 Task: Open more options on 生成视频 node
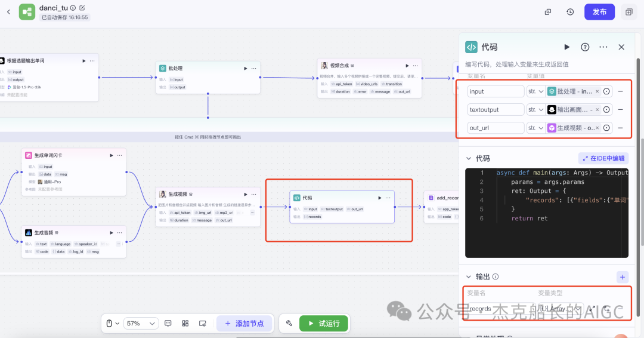(x=254, y=194)
